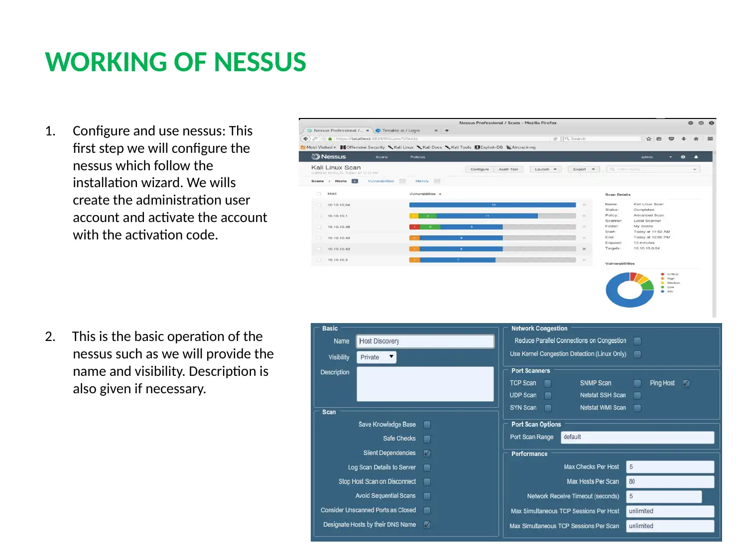Click the Scans breadcrumb link
Screen dimensions: 747x560
click(317, 181)
